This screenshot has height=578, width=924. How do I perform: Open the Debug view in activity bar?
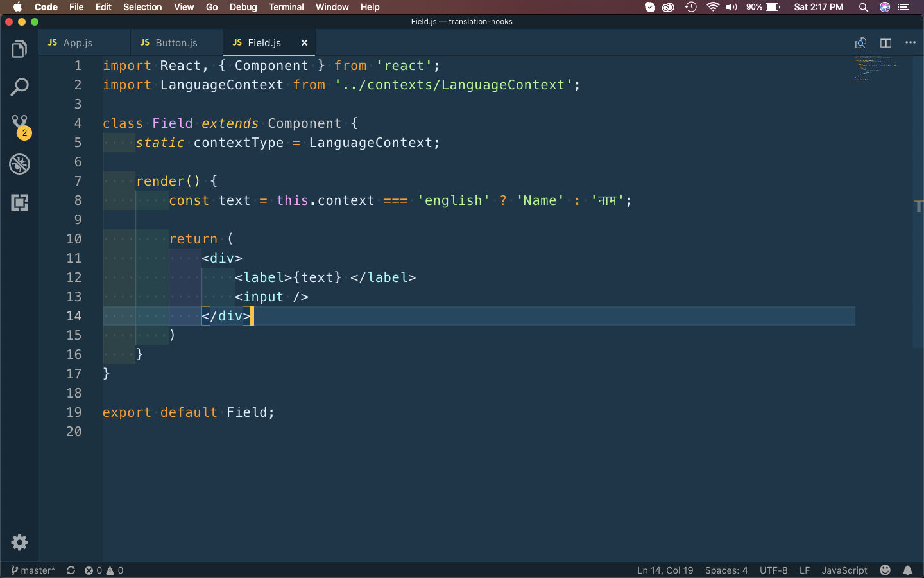coord(19,164)
